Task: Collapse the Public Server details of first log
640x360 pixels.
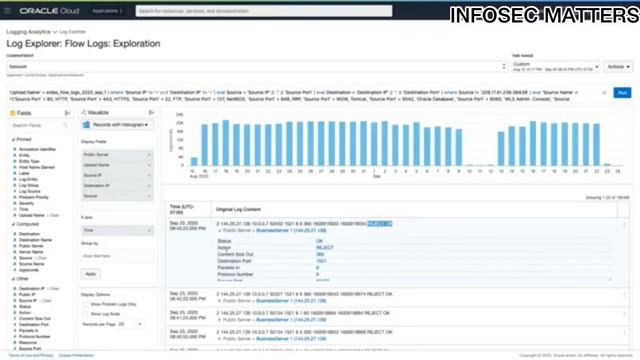Action: [x=220, y=231]
